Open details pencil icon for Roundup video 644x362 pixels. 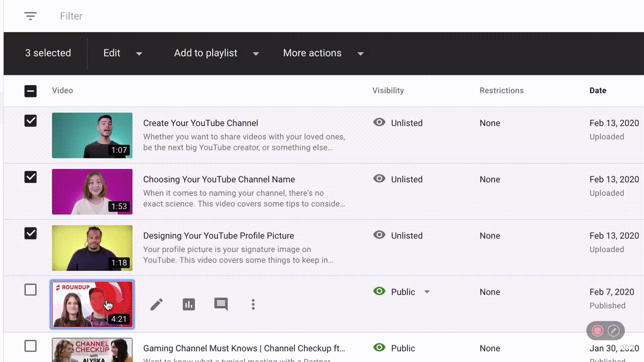156,304
